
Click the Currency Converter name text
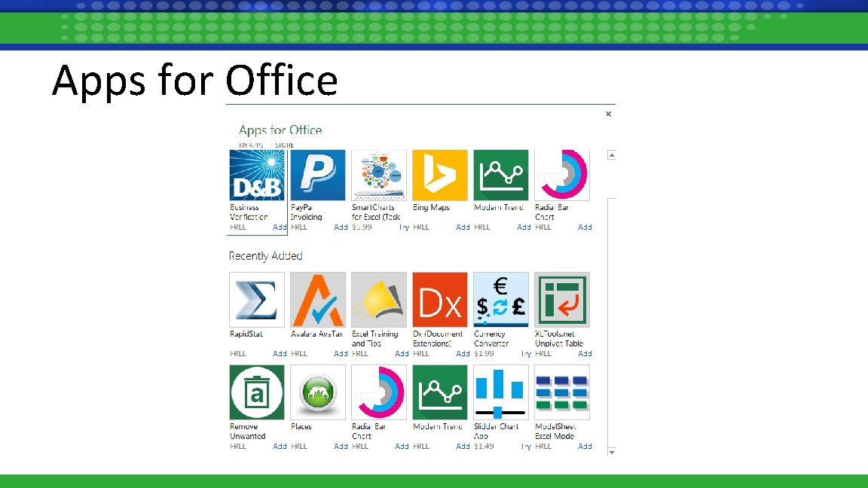[491, 339]
